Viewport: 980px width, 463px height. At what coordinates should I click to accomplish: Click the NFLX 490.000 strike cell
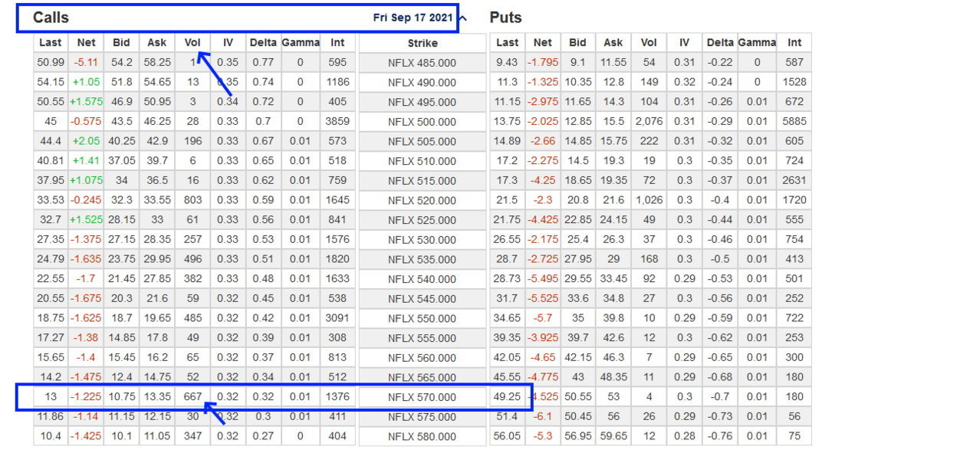423,83
